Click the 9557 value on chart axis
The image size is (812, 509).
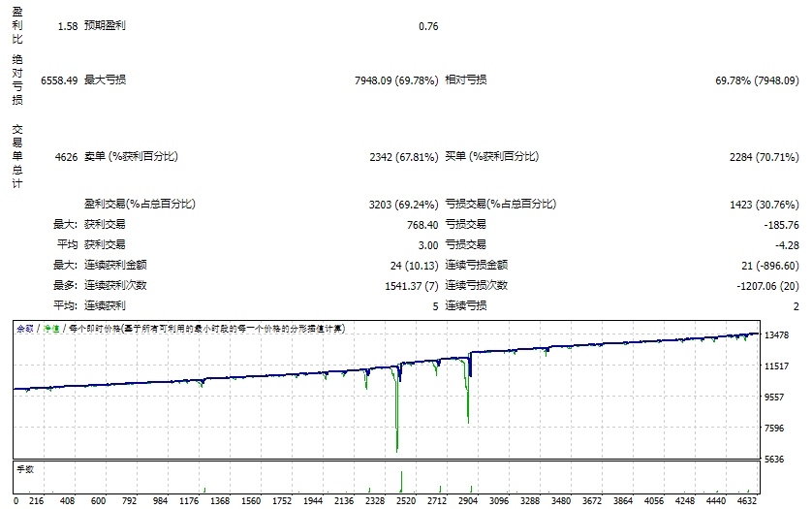click(774, 398)
